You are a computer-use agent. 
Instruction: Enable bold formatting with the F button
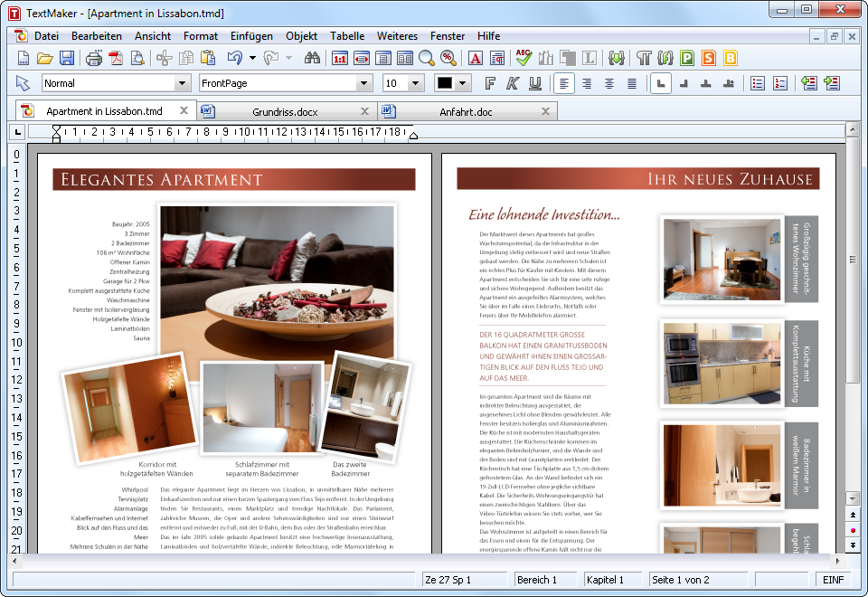click(489, 82)
